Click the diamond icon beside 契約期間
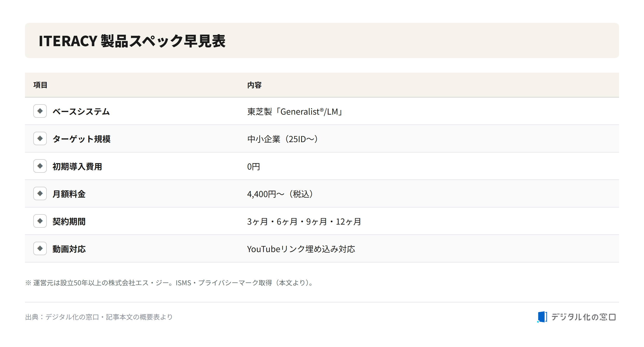The height and width of the screenshot is (347, 644). (40, 221)
